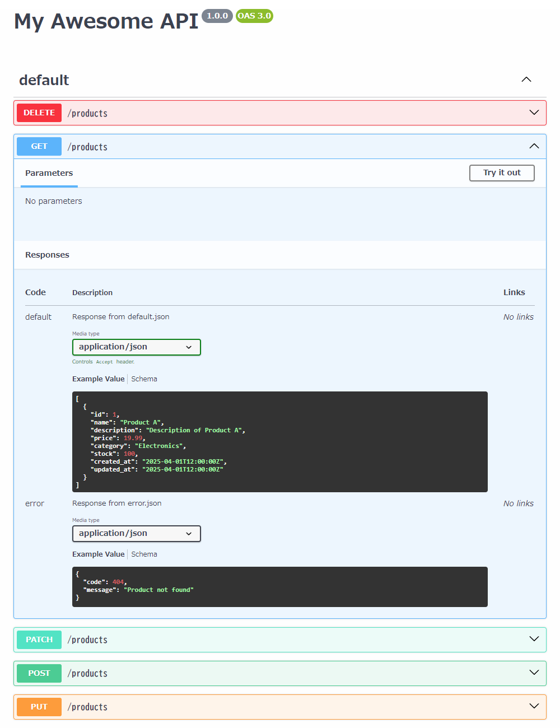The height and width of the screenshot is (728, 560).
Task: Select Example Value tab for error response
Action: pyautogui.click(x=99, y=554)
